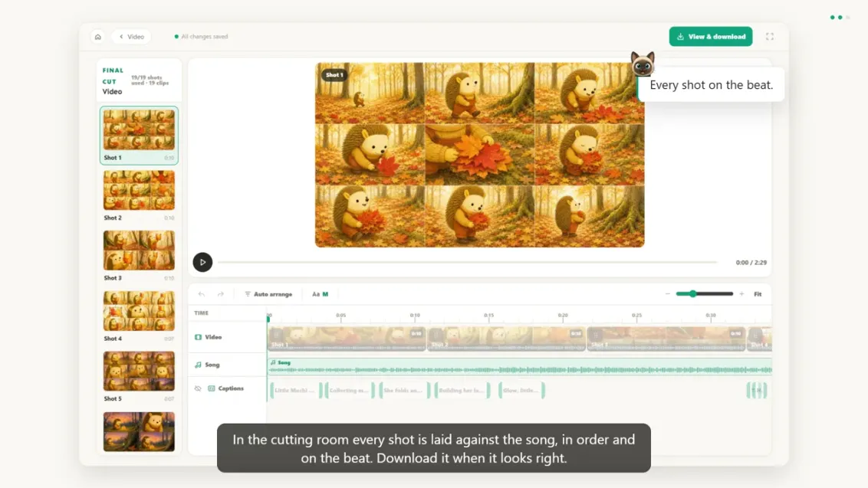The image size is (868, 488).
Task: Click the 0:25 mark on time ruler
Action: point(636,316)
